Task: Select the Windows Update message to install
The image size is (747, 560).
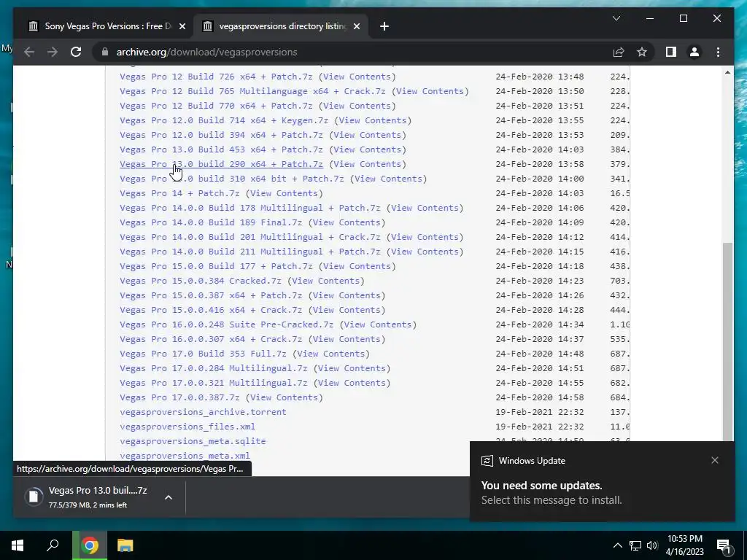Action: click(551, 500)
